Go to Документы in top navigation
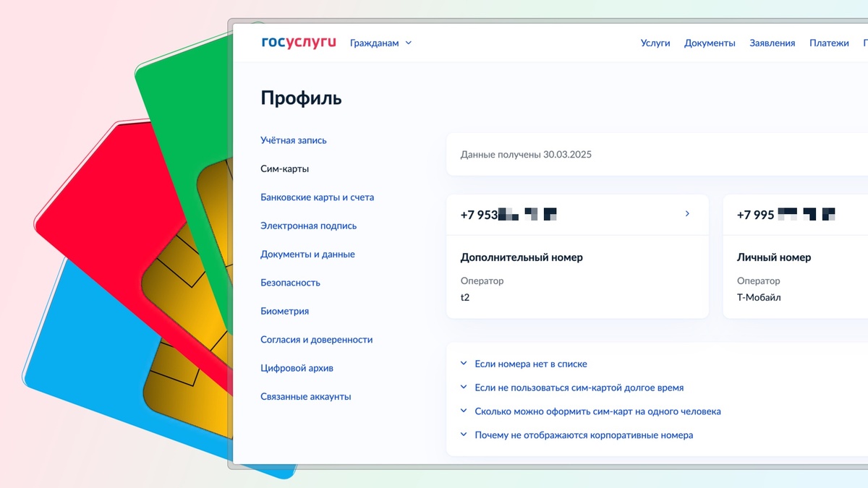Screen dimensions: 868x488 click(x=710, y=43)
